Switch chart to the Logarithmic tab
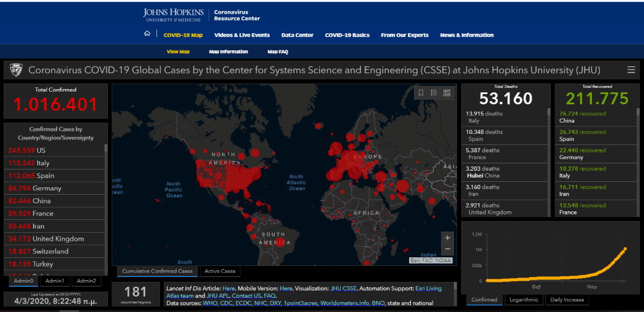Image resolution: width=644 pixels, height=312 pixels. (524, 300)
